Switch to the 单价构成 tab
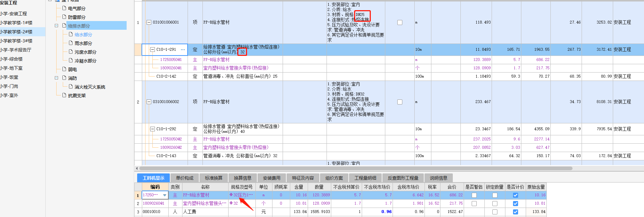644x217 pixels. pos(185,178)
